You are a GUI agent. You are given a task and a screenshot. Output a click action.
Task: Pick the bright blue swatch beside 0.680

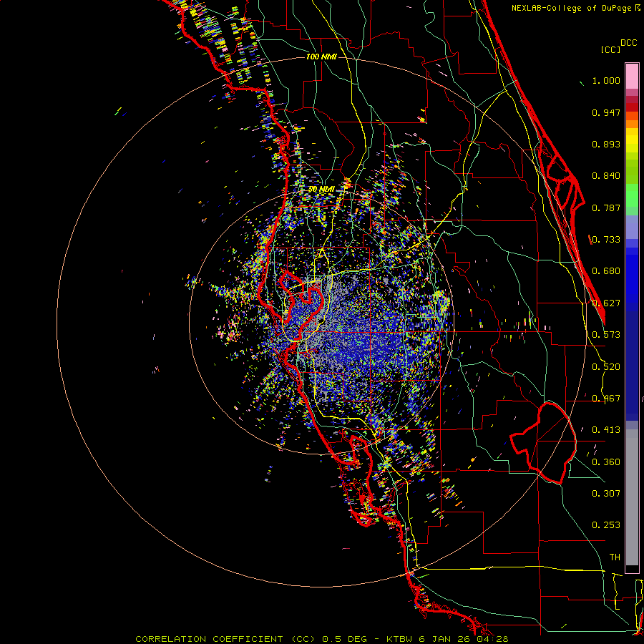pos(632,273)
